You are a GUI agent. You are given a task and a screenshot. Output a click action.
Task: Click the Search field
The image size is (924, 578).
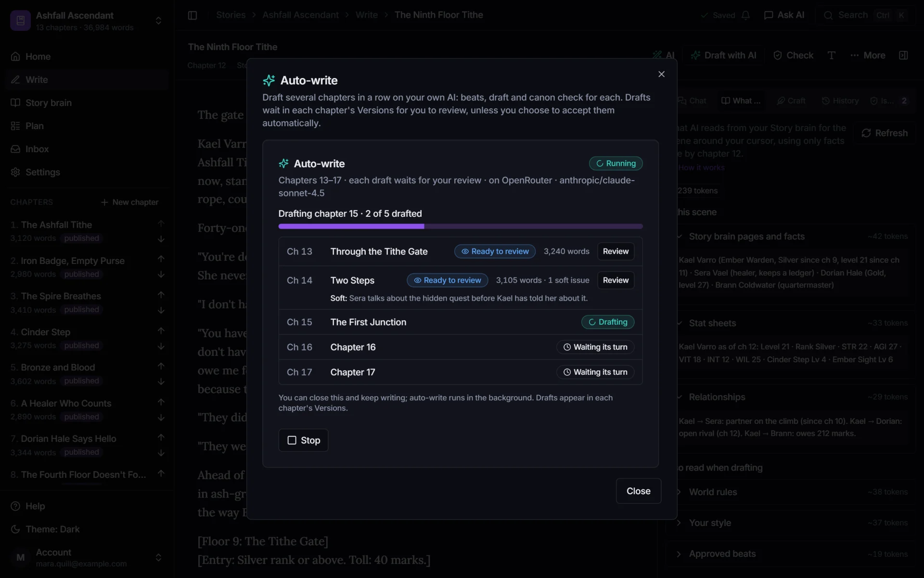(x=865, y=15)
